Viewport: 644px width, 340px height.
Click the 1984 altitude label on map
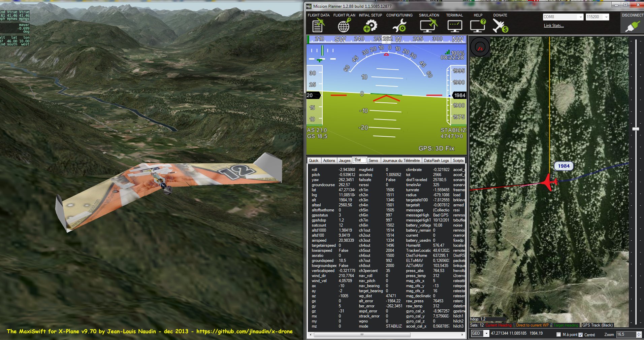[563, 166]
